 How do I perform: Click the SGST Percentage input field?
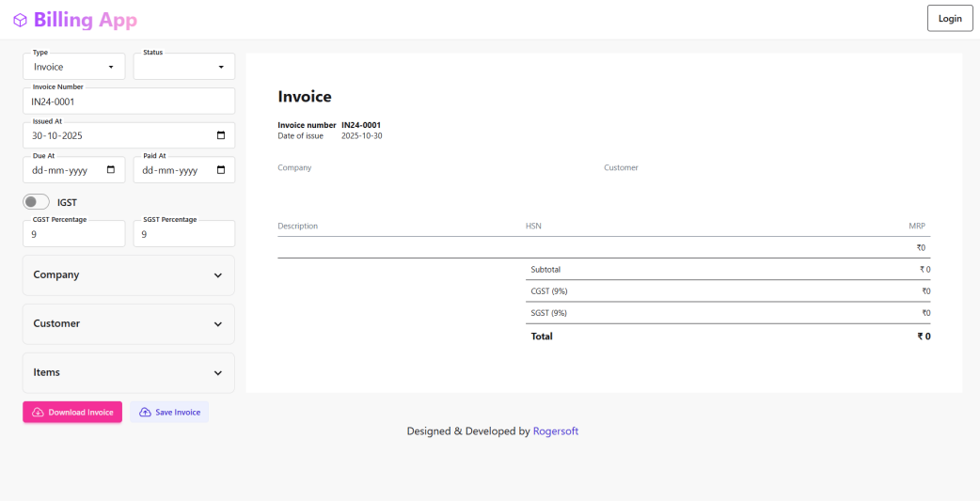point(184,234)
